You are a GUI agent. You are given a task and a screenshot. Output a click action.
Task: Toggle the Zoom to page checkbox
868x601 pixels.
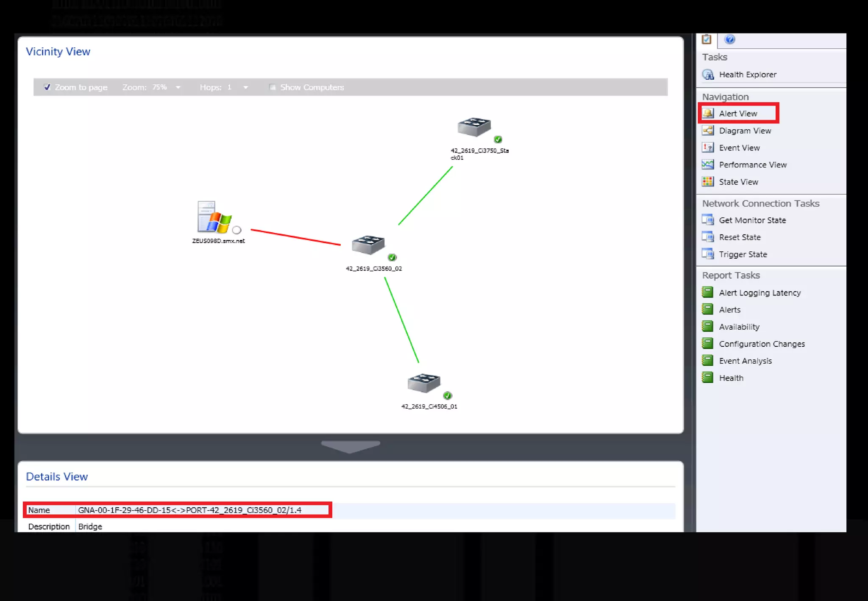(47, 87)
